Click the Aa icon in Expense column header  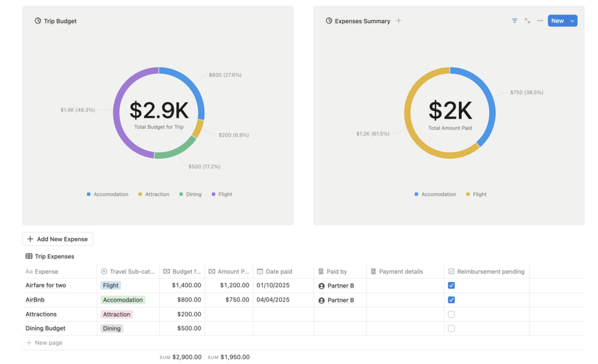[x=29, y=271]
